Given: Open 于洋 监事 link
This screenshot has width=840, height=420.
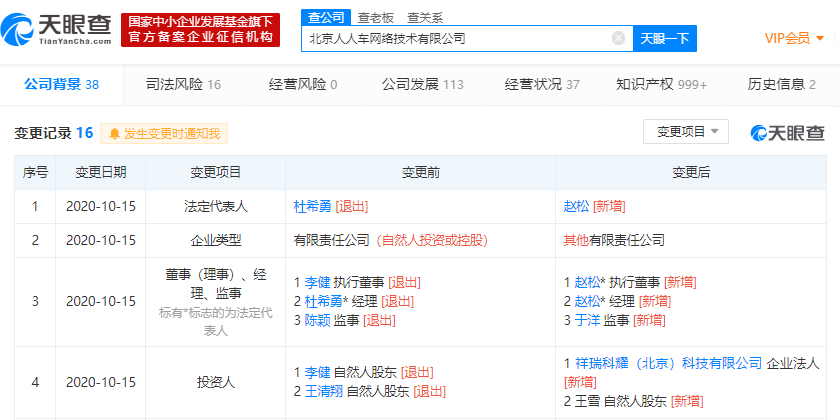Looking at the screenshot, I should (x=587, y=320).
